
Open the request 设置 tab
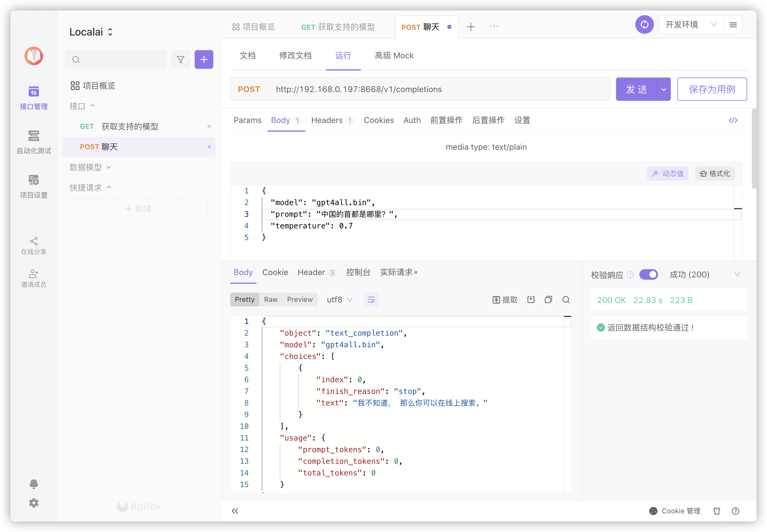[x=522, y=120]
